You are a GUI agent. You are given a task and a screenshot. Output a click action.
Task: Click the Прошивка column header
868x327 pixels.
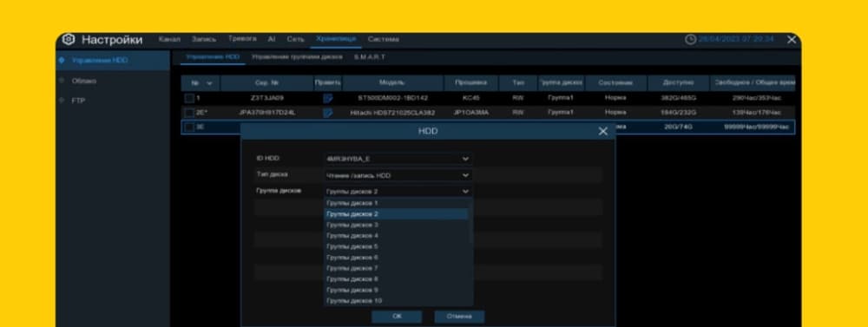[470, 83]
